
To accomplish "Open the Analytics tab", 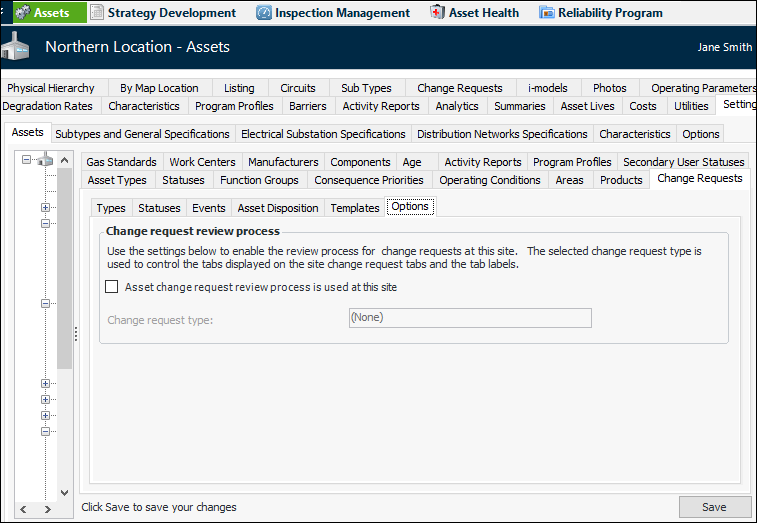I will coord(457,106).
